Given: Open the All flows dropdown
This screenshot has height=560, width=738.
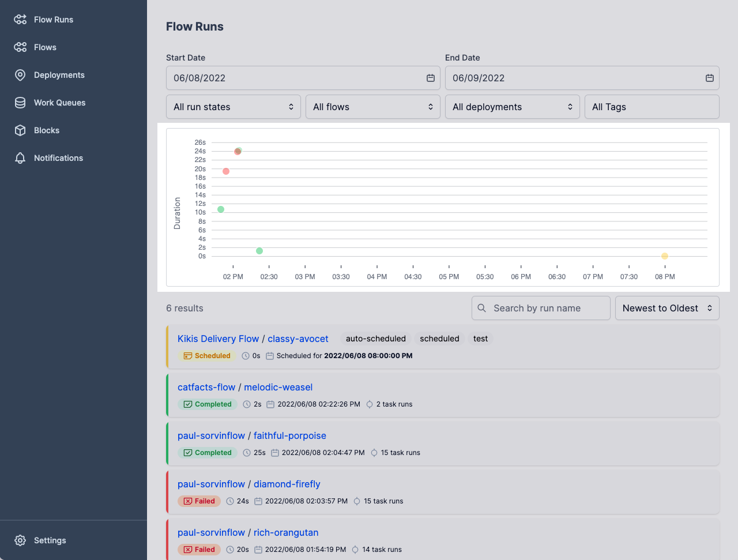Looking at the screenshot, I should [x=373, y=107].
